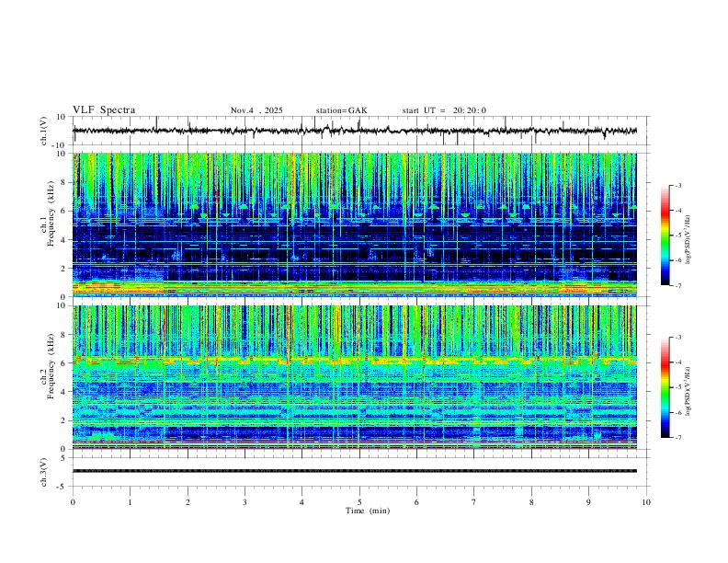Viewport: 728px width, 563px height.
Task: Click the "-10" tick of ch.1 waveform axis
Action: click(61, 145)
